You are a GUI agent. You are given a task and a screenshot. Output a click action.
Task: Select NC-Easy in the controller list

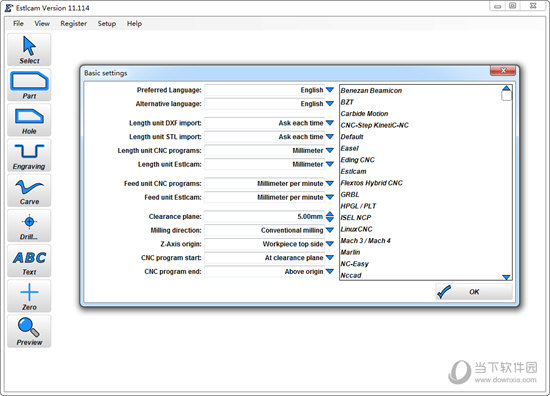coord(355,264)
